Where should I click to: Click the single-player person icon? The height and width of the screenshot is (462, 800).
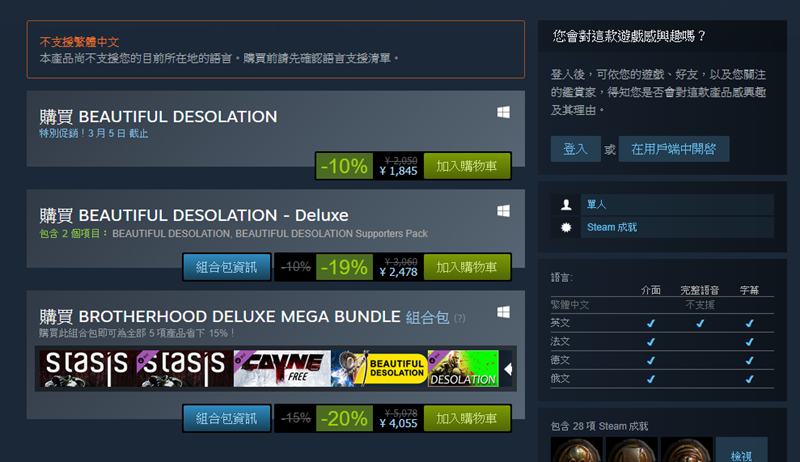point(566,204)
